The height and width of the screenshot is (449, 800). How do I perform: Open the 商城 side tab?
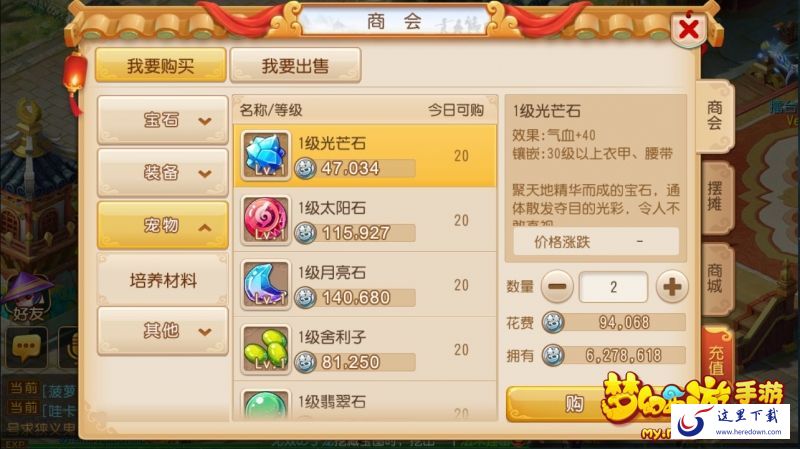716,278
